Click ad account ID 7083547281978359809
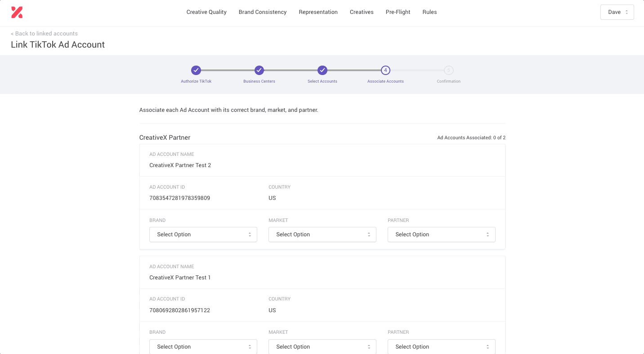Screen dimensions: 644x354 pos(179,198)
